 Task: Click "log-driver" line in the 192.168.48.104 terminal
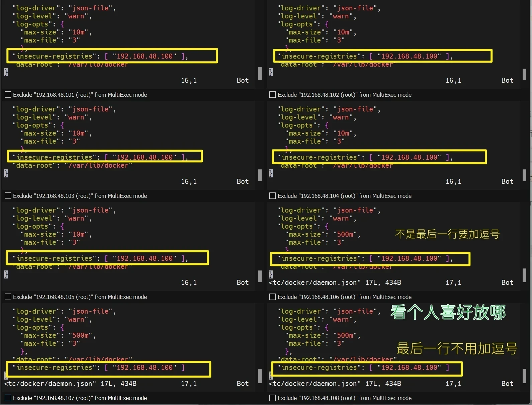[328, 109]
